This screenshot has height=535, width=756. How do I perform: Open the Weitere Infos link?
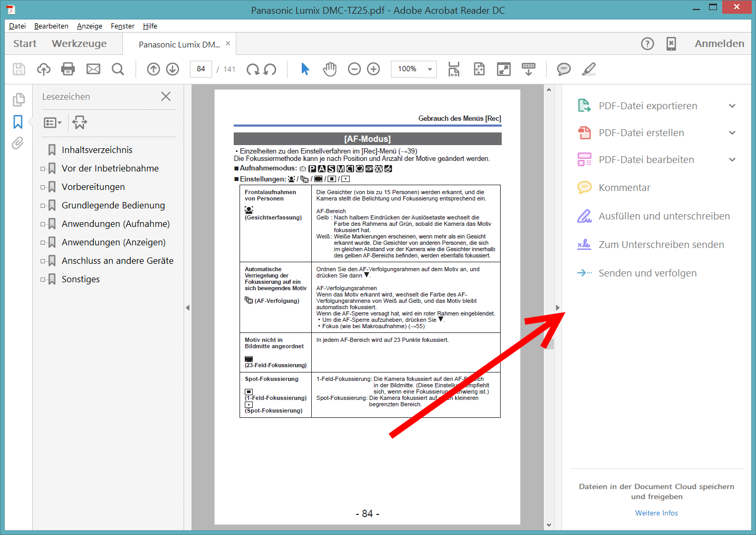click(x=656, y=513)
